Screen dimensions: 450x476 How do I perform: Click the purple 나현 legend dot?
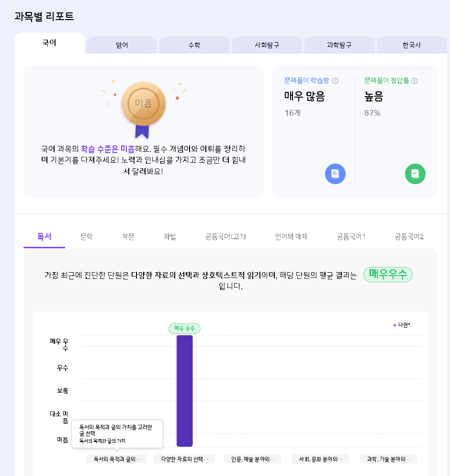[395, 325]
